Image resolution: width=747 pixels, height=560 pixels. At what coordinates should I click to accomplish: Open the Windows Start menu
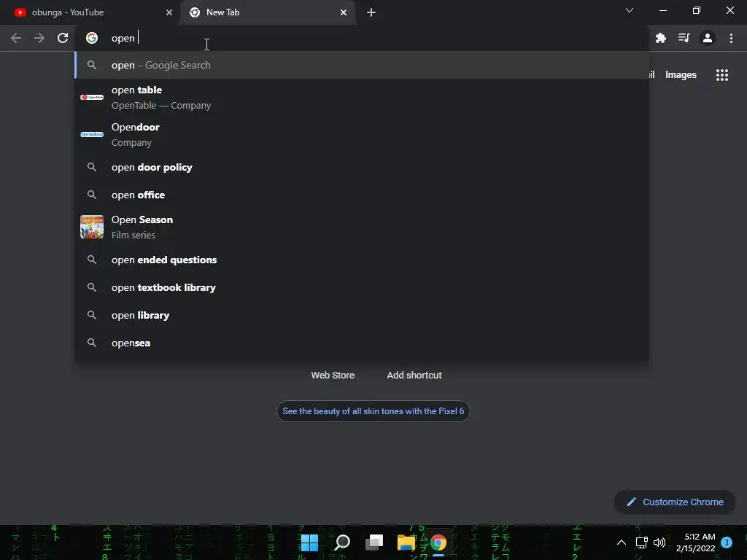(x=309, y=542)
